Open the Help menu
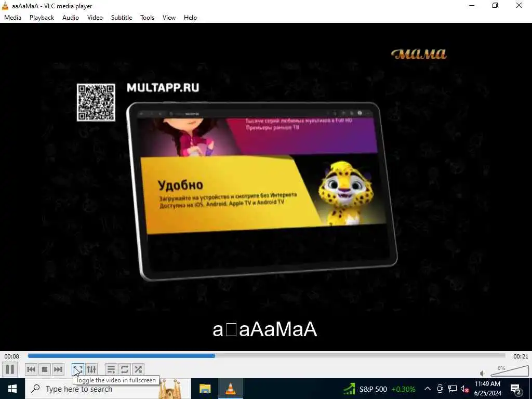The height and width of the screenshot is (399, 532). click(x=190, y=18)
